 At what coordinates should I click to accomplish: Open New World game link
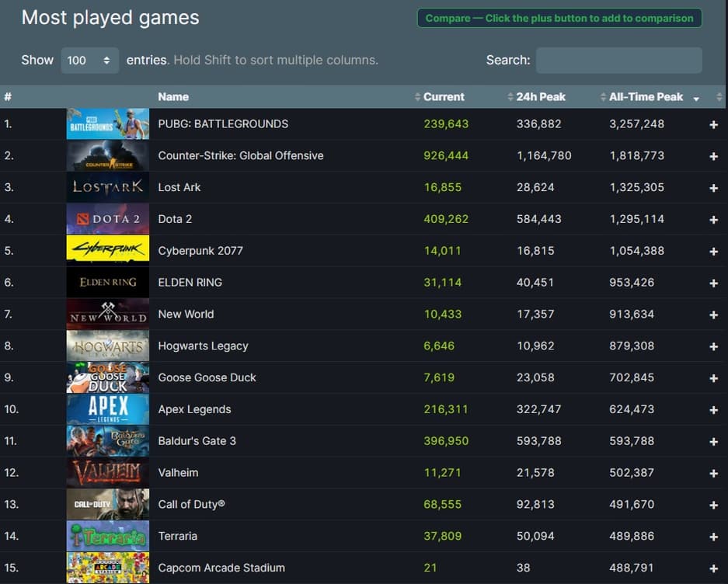tap(186, 315)
